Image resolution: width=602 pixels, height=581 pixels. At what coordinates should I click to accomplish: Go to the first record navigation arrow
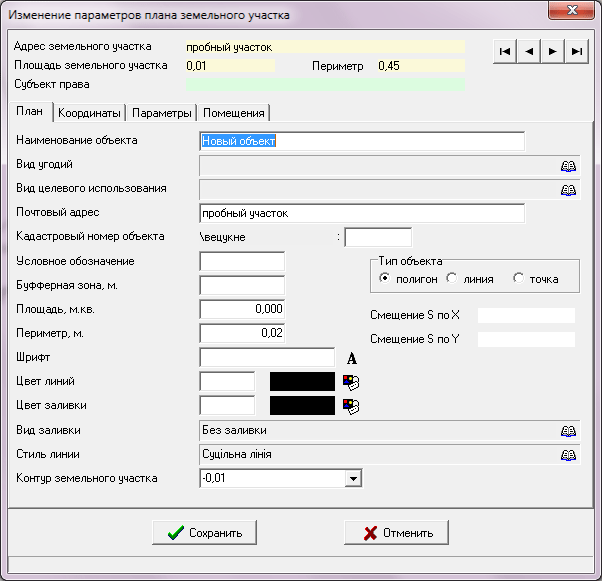tap(506, 51)
